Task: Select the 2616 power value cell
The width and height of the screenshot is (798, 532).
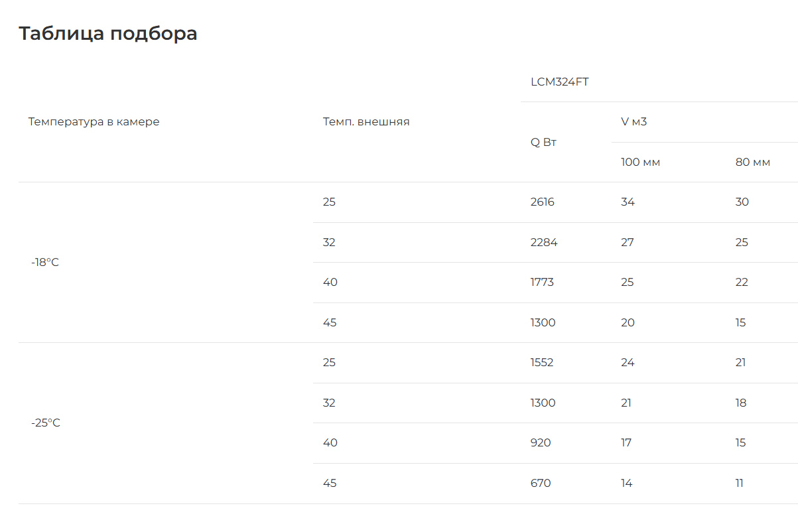Action: coord(542,202)
